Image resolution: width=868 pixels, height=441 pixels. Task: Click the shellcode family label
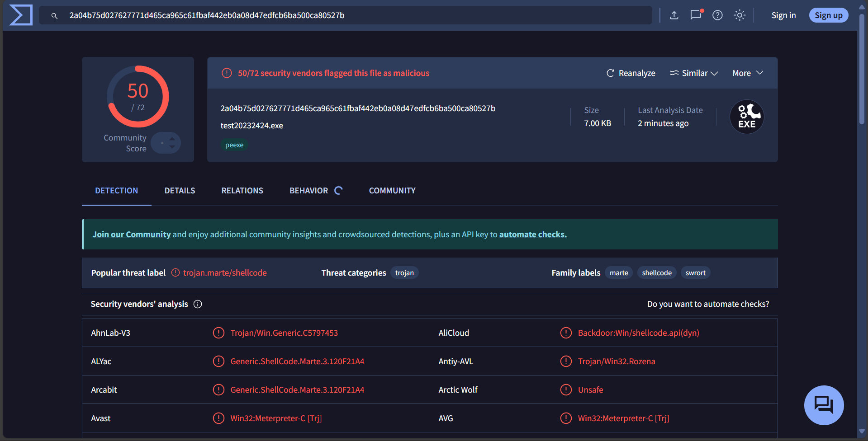pos(657,273)
